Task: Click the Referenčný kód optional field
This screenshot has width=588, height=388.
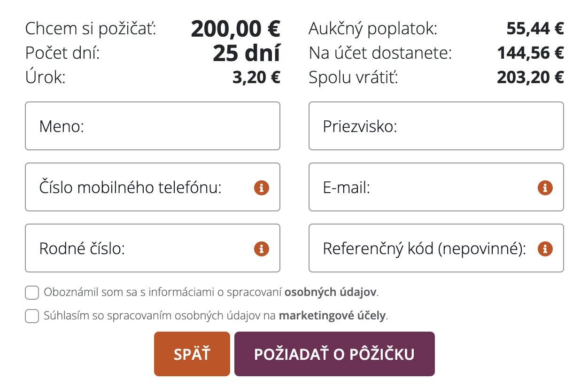Action: (423, 248)
